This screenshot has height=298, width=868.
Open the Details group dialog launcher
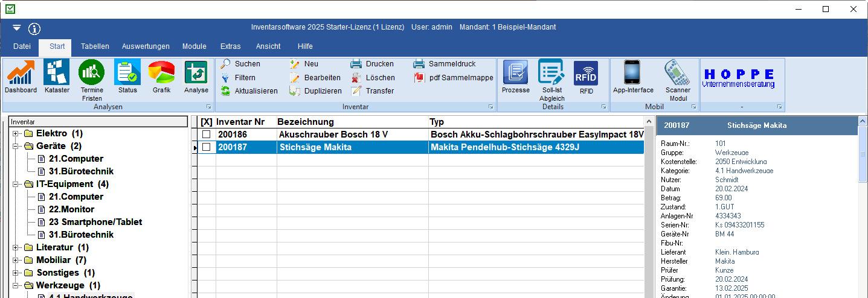pos(603,107)
